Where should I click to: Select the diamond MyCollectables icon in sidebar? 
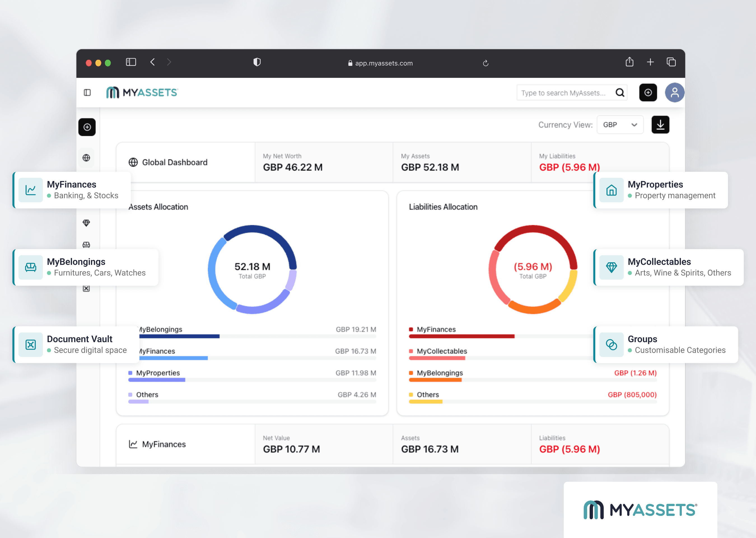[87, 222]
